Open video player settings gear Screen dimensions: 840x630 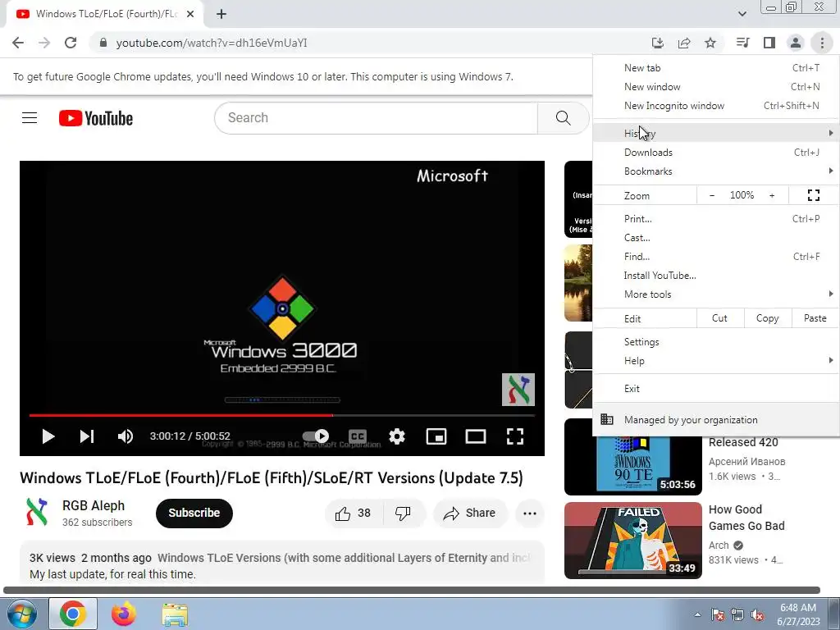point(397,436)
